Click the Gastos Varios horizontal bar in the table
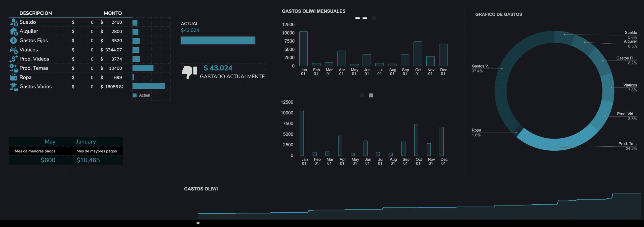This screenshot has height=227, width=644. point(149,86)
